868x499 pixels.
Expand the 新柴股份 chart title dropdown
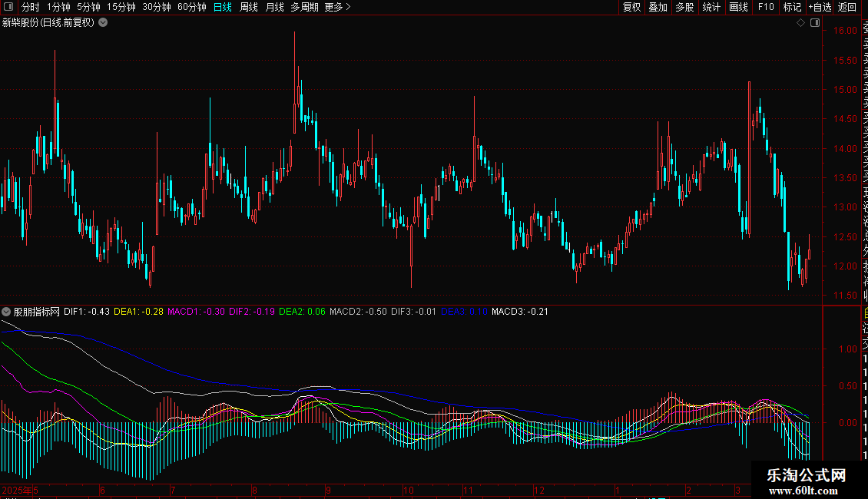[x=103, y=23]
